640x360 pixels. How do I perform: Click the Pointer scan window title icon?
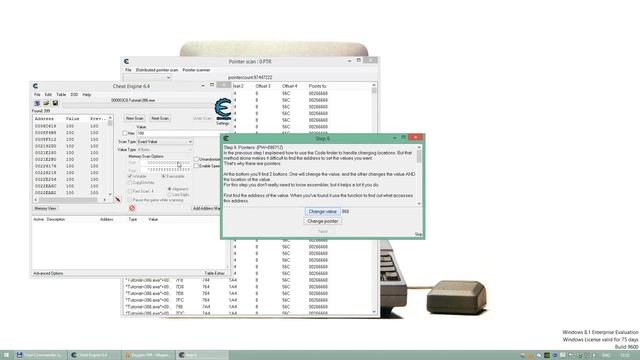coord(127,61)
